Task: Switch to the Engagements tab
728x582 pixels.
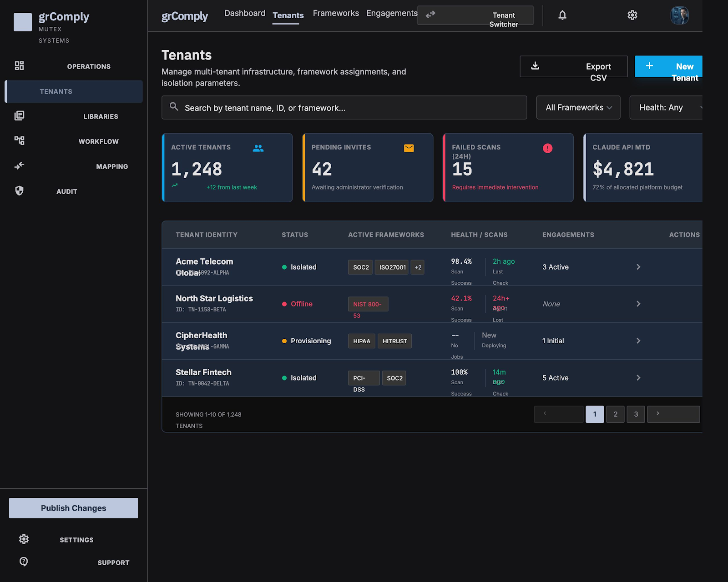Action: [x=392, y=13]
